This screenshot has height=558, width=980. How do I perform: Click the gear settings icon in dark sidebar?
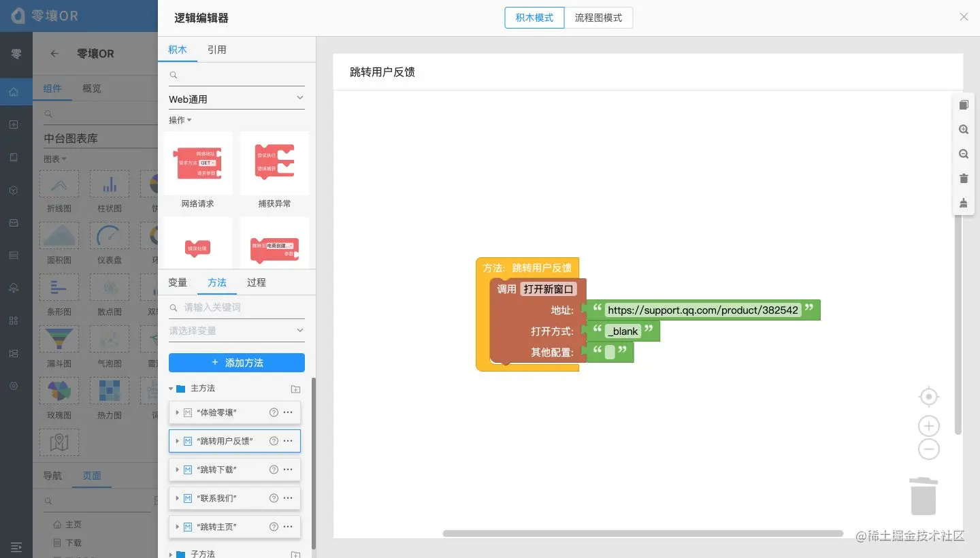(x=14, y=386)
